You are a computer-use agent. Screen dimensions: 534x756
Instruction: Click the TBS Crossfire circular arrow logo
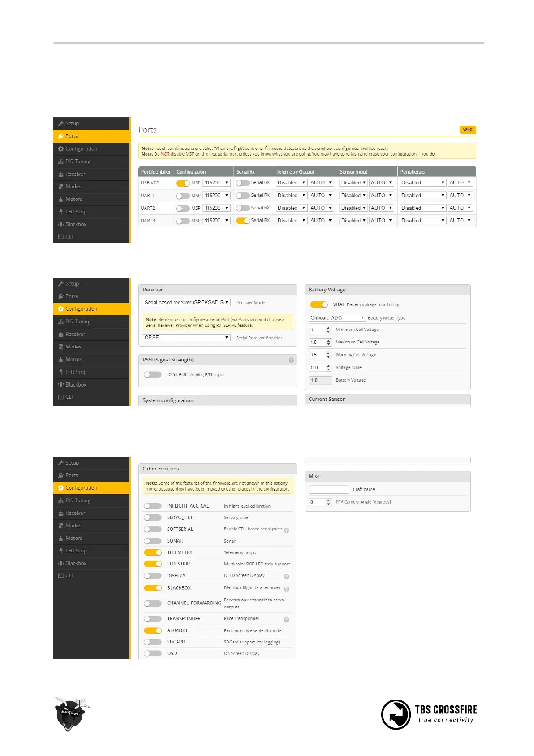(396, 714)
